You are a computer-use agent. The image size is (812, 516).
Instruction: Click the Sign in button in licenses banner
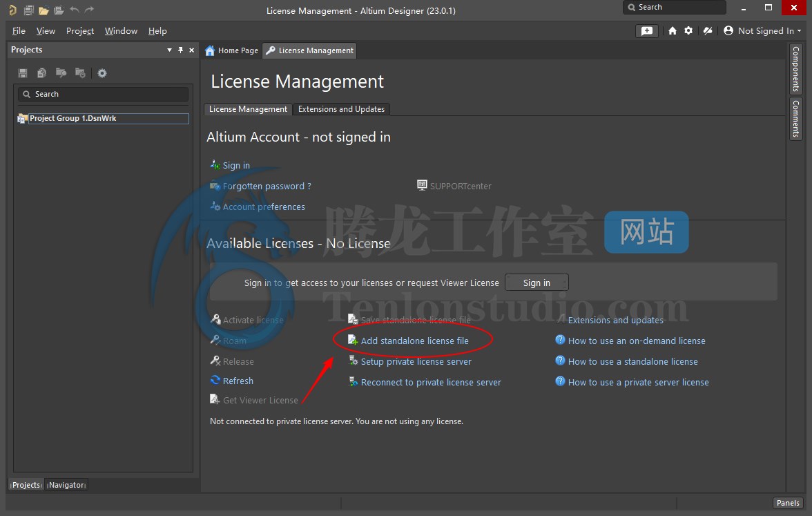point(536,283)
